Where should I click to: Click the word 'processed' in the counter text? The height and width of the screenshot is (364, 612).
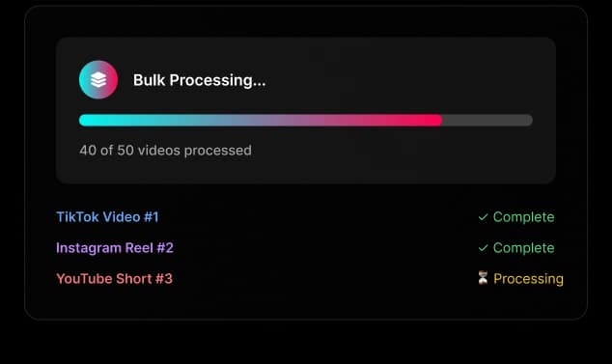[218, 152]
